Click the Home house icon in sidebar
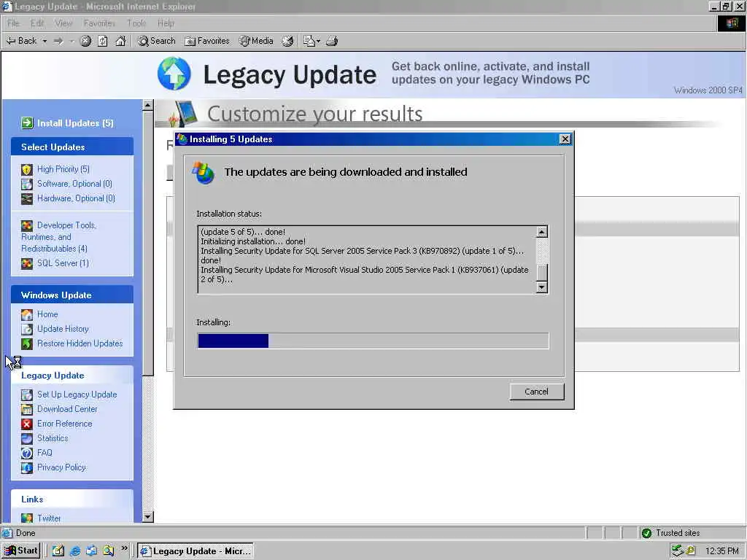Screen dimensions: 747x560 point(27,314)
